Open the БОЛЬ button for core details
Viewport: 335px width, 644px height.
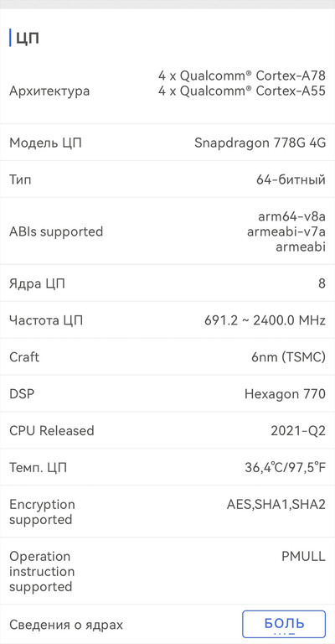click(x=284, y=624)
